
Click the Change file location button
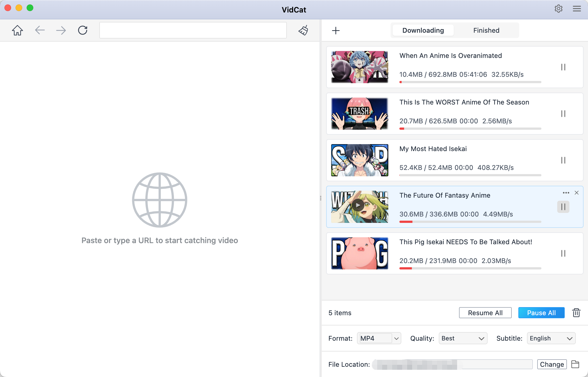(552, 364)
